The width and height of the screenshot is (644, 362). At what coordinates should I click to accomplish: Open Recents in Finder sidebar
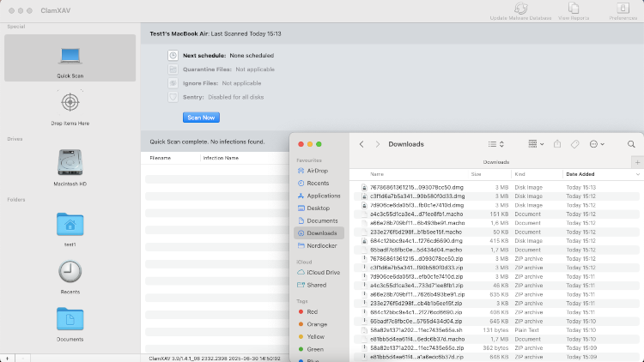pos(319,183)
